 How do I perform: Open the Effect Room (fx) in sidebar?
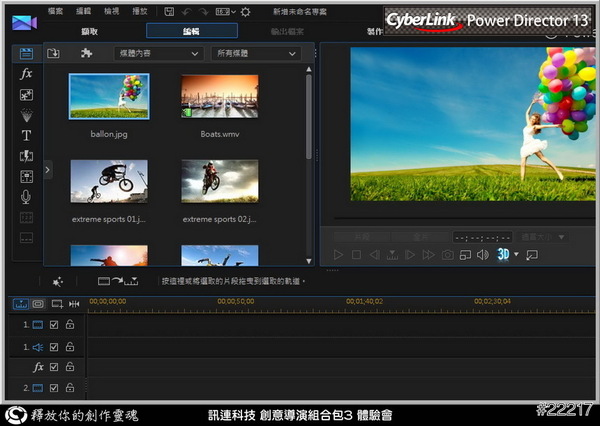(26, 74)
